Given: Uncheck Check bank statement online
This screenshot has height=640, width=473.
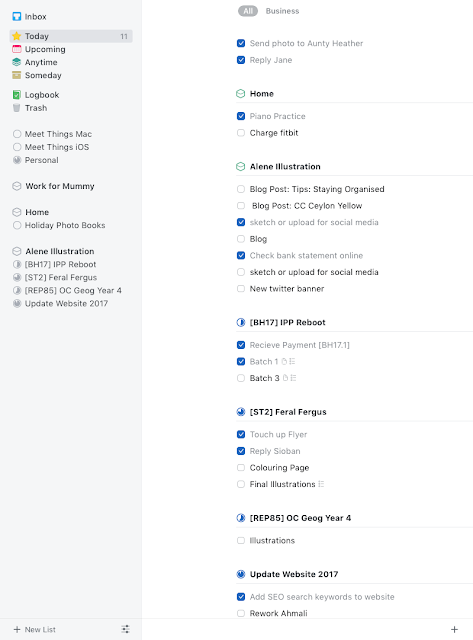Looking at the screenshot, I should tap(241, 256).
